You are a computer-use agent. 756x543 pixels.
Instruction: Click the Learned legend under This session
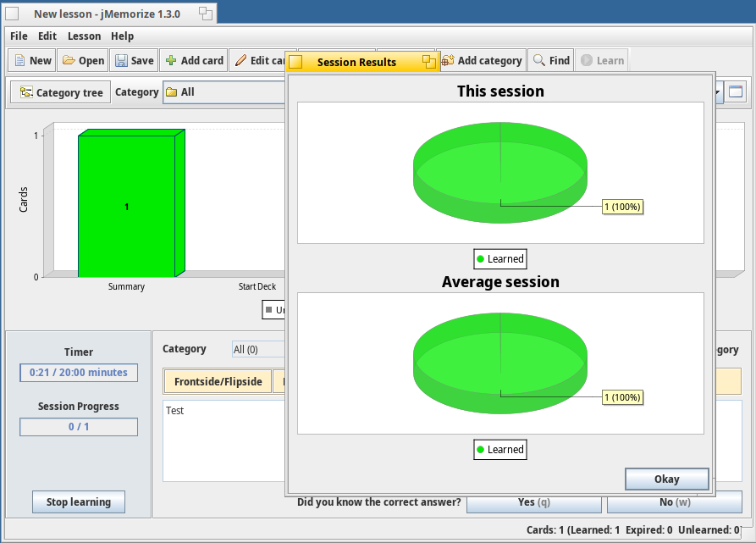pyautogui.click(x=500, y=259)
